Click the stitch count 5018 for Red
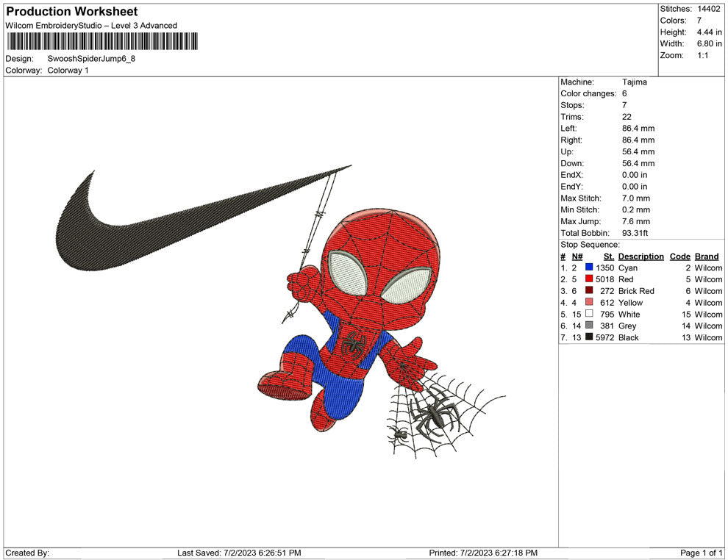 [x=605, y=279]
